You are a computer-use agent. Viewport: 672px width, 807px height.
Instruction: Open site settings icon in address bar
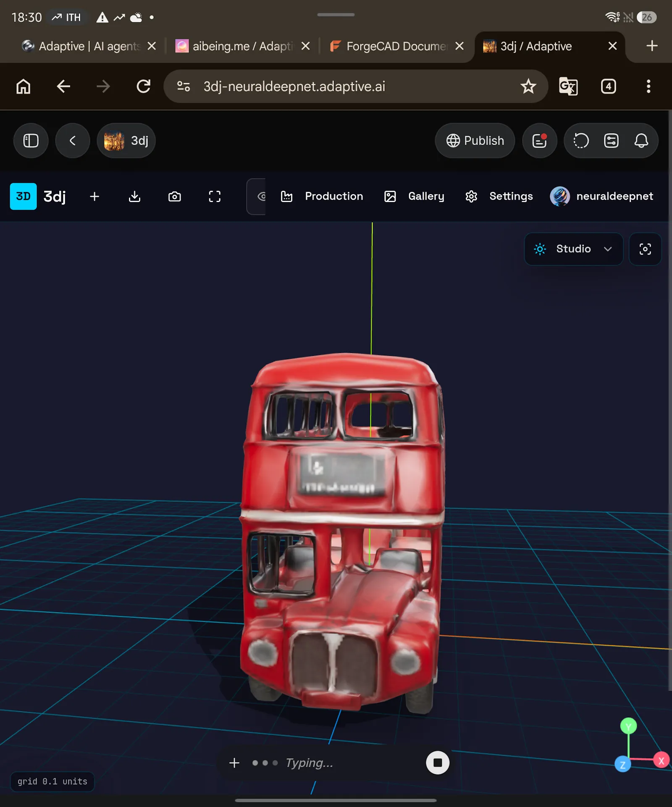click(184, 87)
